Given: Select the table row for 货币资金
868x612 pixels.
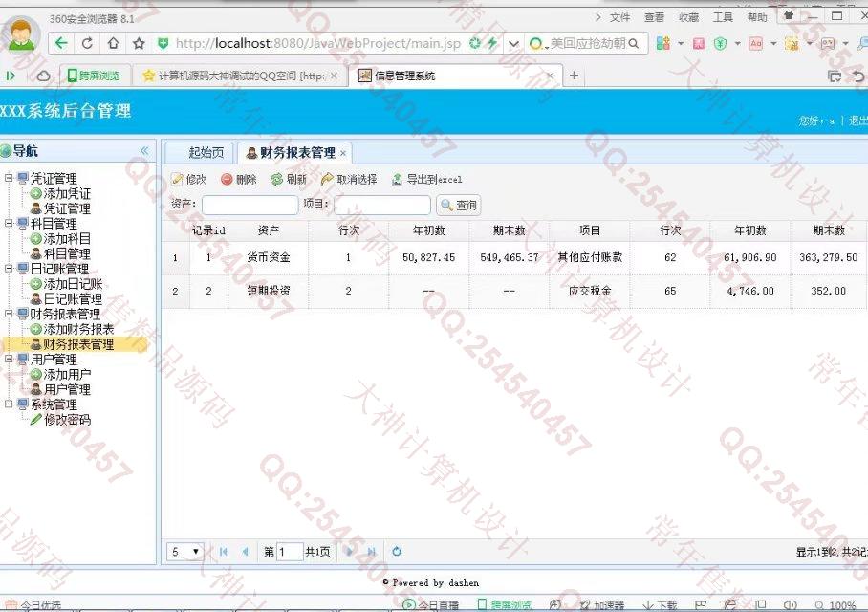Looking at the screenshot, I should pos(514,257).
